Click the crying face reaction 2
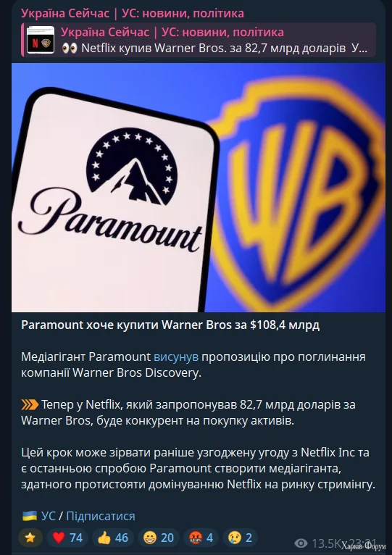392x555 pixels. (x=240, y=538)
